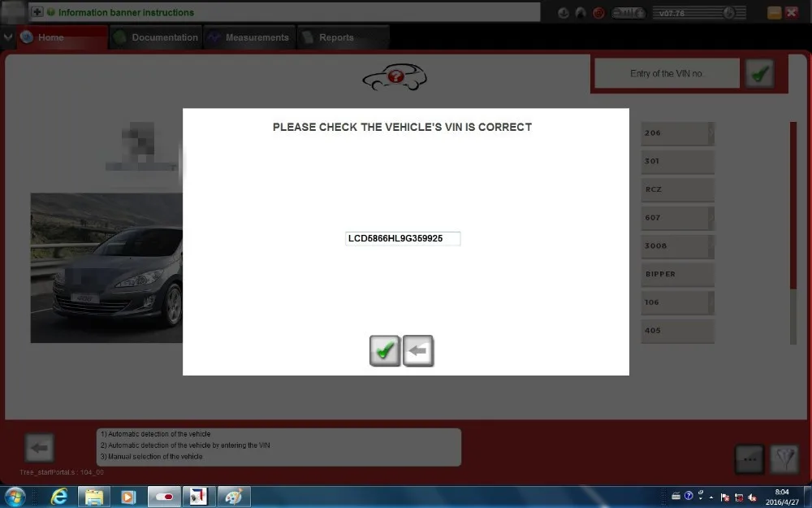Viewport: 812px width, 508px height.
Task: Open the Windows Start menu
Action: point(15,497)
